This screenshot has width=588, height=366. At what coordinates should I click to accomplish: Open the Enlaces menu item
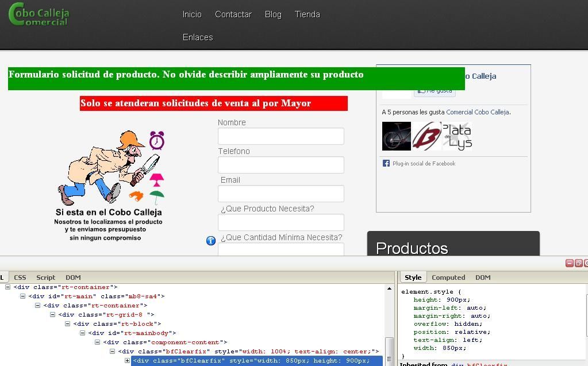(198, 37)
